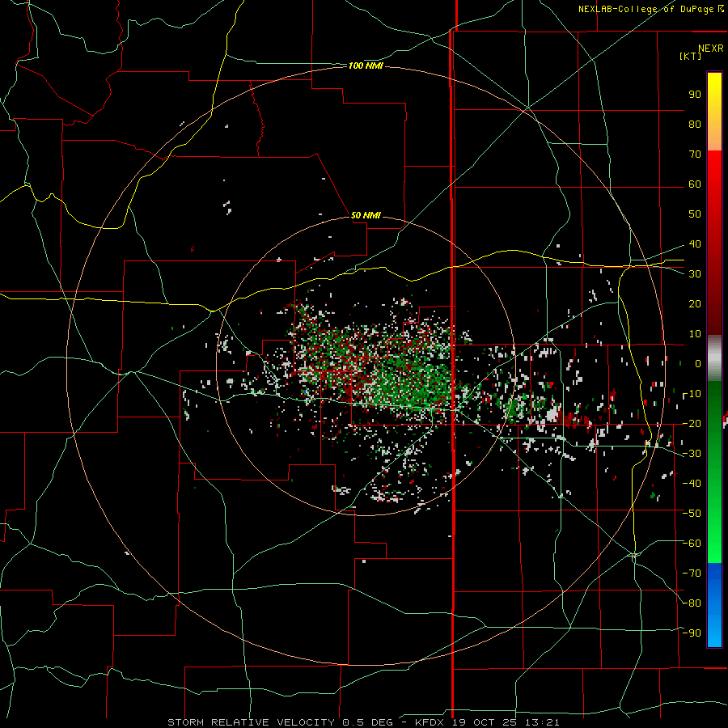Pick the light blue segment near -90 knots
Image resolution: width=728 pixels, height=728 pixels.
point(714,629)
